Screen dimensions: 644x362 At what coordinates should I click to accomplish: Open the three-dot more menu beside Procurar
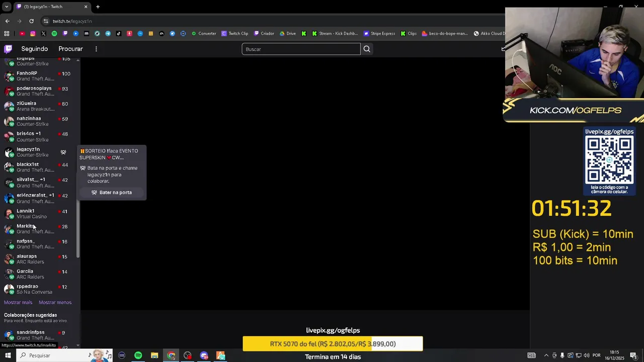tap(96, 49)
